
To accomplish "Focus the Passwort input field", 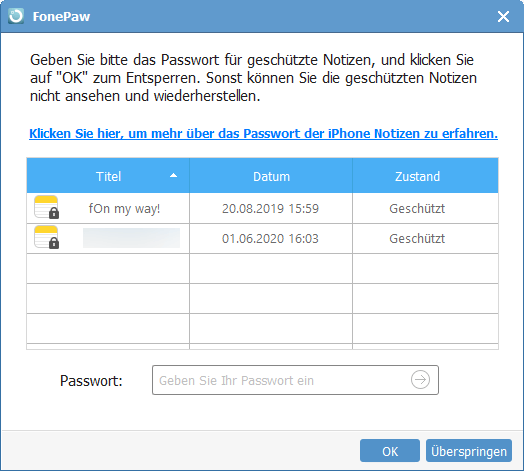I will (295, 380).
